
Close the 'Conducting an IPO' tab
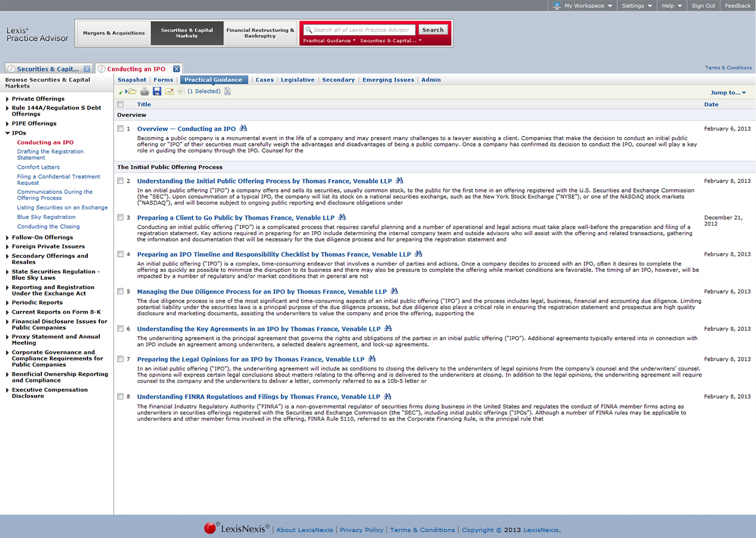click(x=176, y=69)
